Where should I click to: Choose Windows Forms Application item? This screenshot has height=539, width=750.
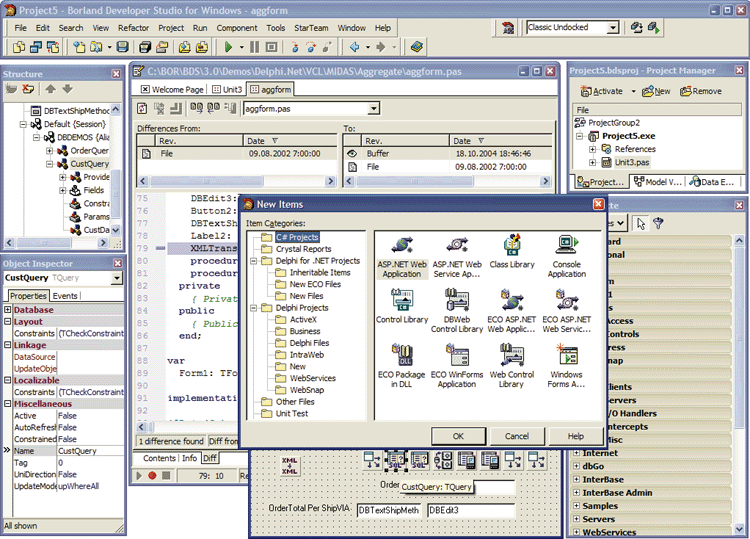click(567, 367)
